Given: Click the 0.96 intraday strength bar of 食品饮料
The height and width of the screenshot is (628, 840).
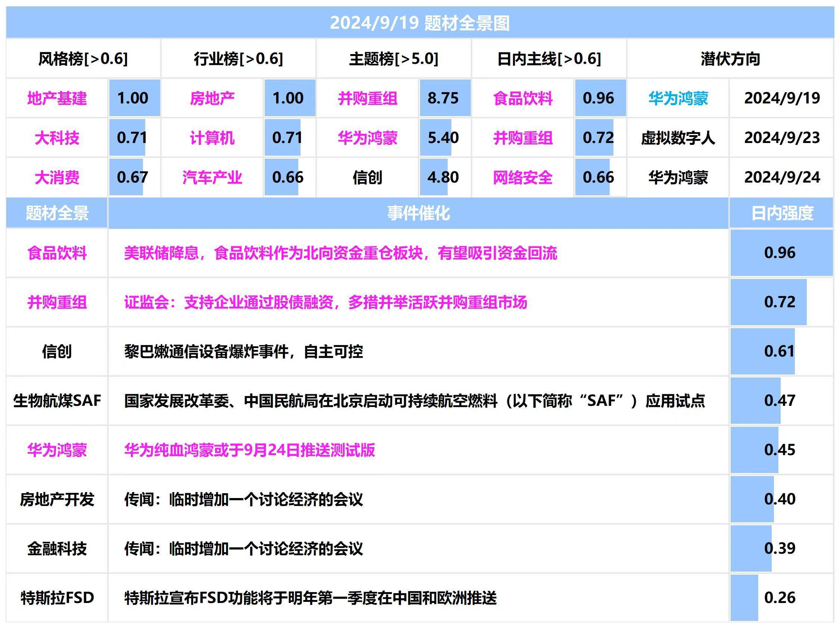Looking at the screenshot, I should click(x=781, y=252).
